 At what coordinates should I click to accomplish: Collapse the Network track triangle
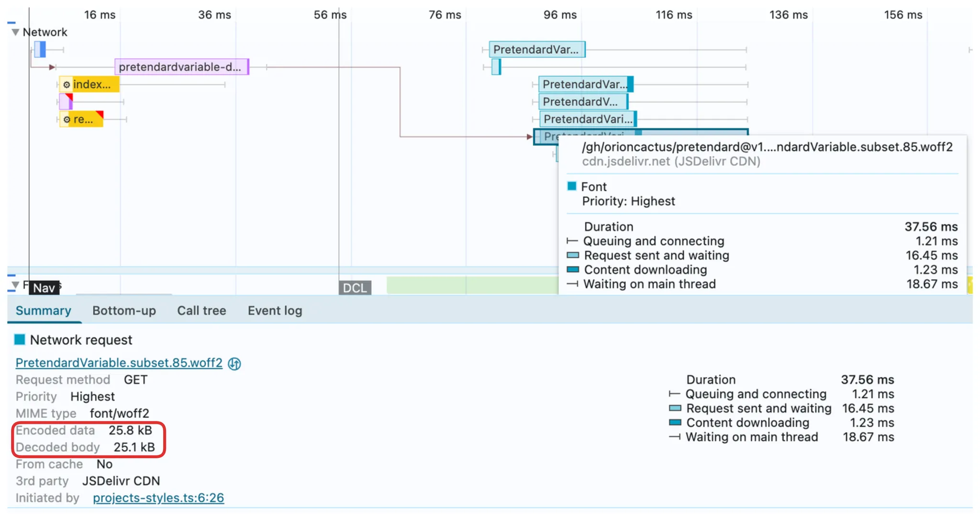coord(15,33)
